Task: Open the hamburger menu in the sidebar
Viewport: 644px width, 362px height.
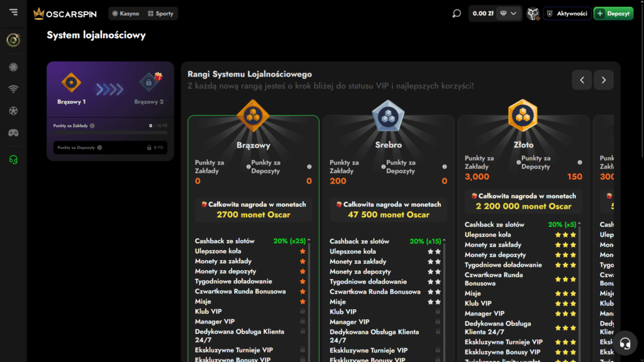Action: click(13, 13)
